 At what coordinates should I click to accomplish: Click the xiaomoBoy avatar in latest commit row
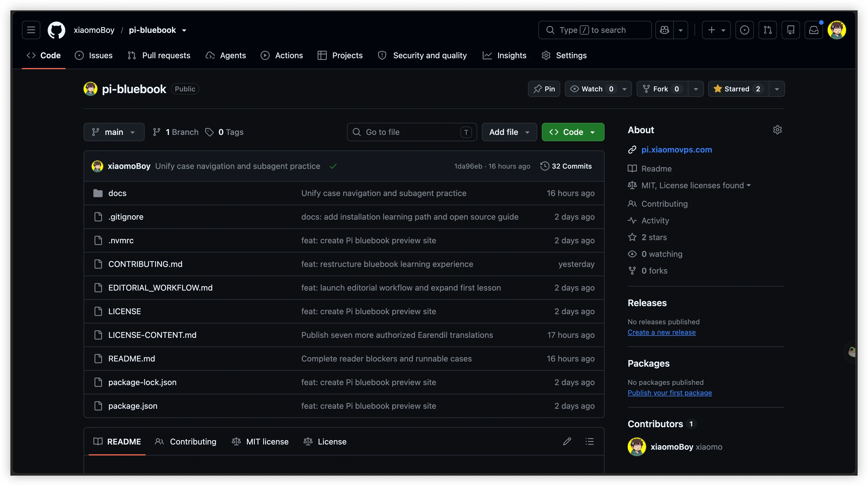(x=97, y=166)
